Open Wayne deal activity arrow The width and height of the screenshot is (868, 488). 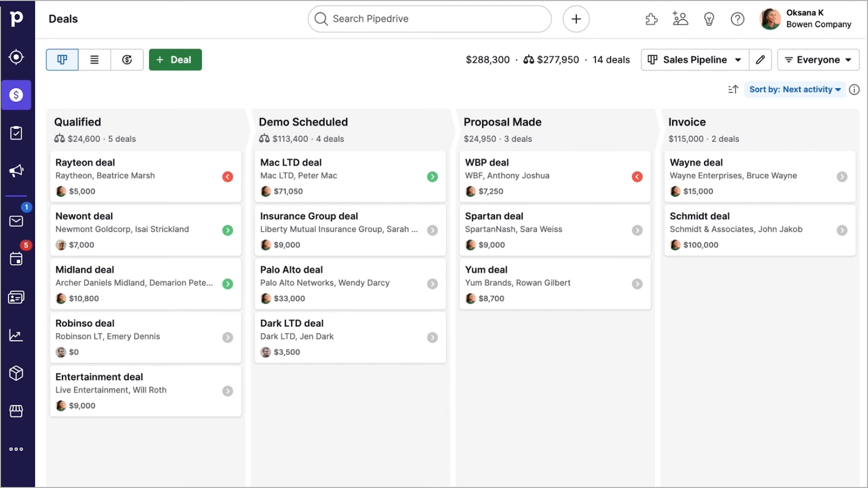(x=842, y=176)
